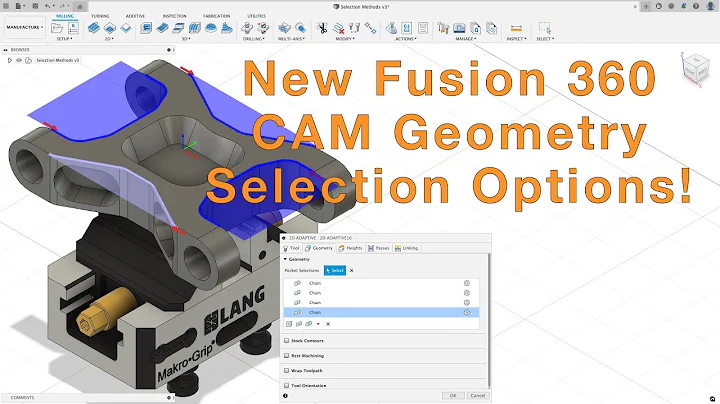This screenshot has height=404, width=720.
Task: Open the MODIFY dropdown menu
Action: [345, 39]
